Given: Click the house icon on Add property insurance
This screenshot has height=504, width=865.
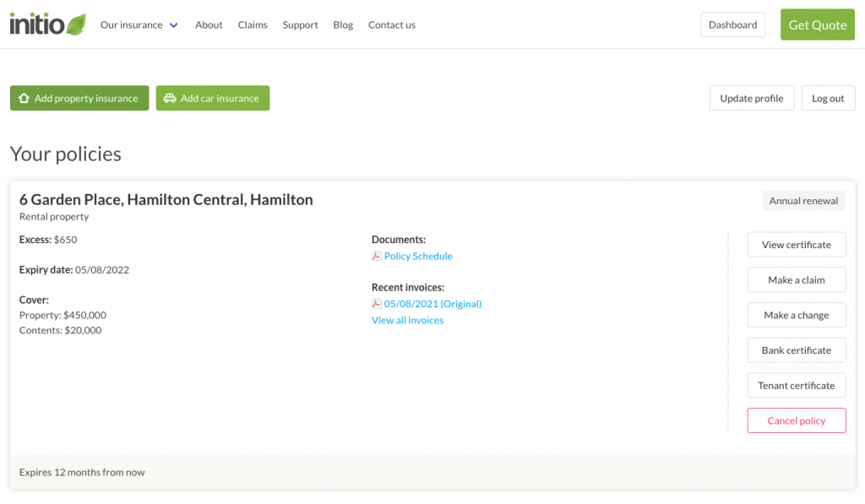Looking at the screenshot, I should (24, 98).
